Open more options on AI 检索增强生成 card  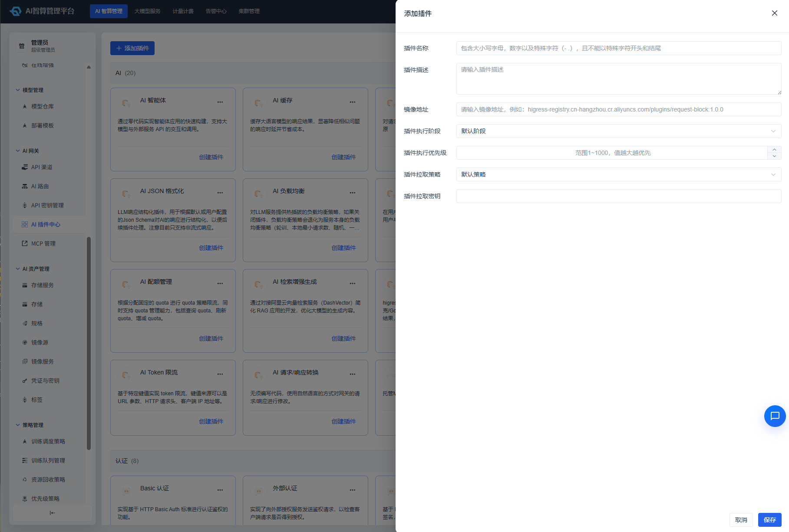tap(353, 283)
